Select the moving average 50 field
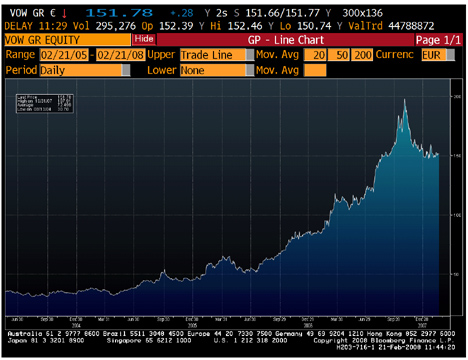The image size is (468, 360). (339, 55)
